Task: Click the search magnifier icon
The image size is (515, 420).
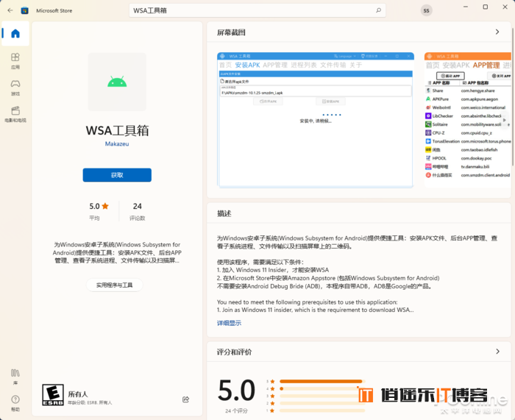Action: pyautogui.click(x=378, y=10)
